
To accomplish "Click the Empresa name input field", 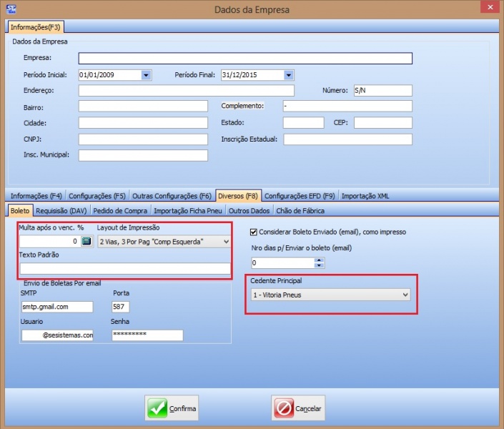I will tap(245, 59).
